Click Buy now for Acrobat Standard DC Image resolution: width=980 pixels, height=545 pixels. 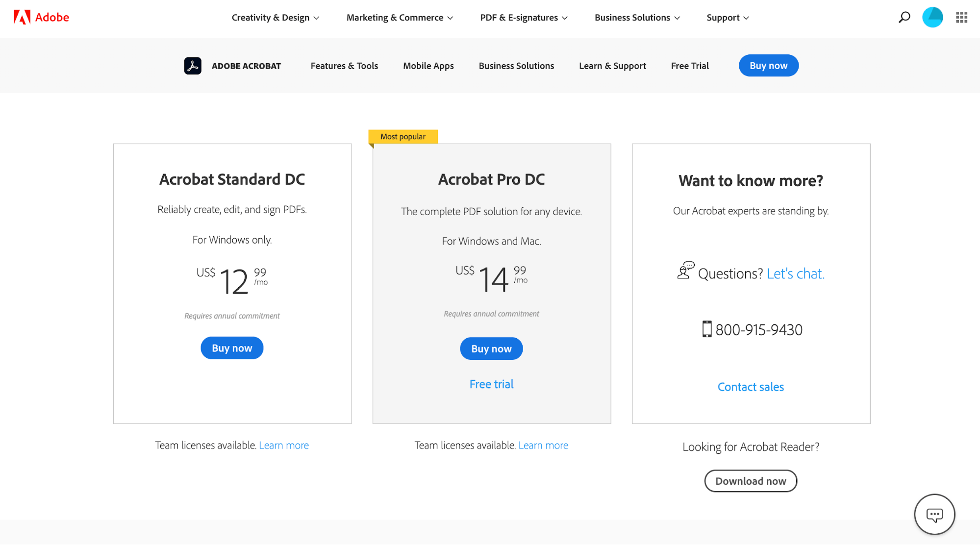pyautogui.click(x=231, y=347)
